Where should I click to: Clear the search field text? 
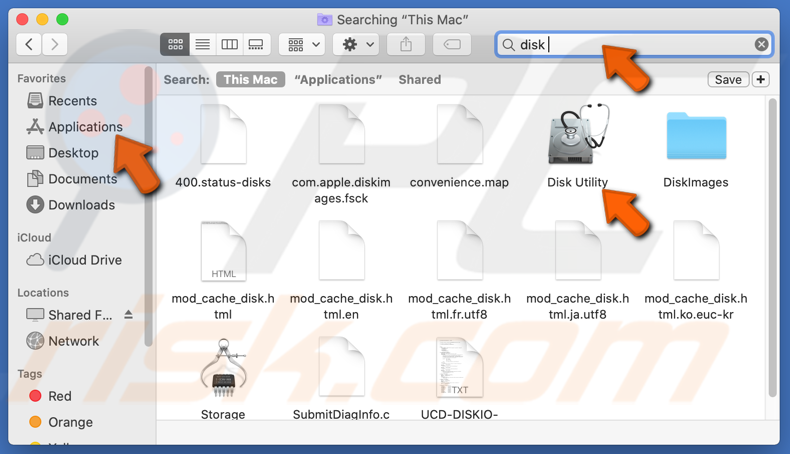761,44
